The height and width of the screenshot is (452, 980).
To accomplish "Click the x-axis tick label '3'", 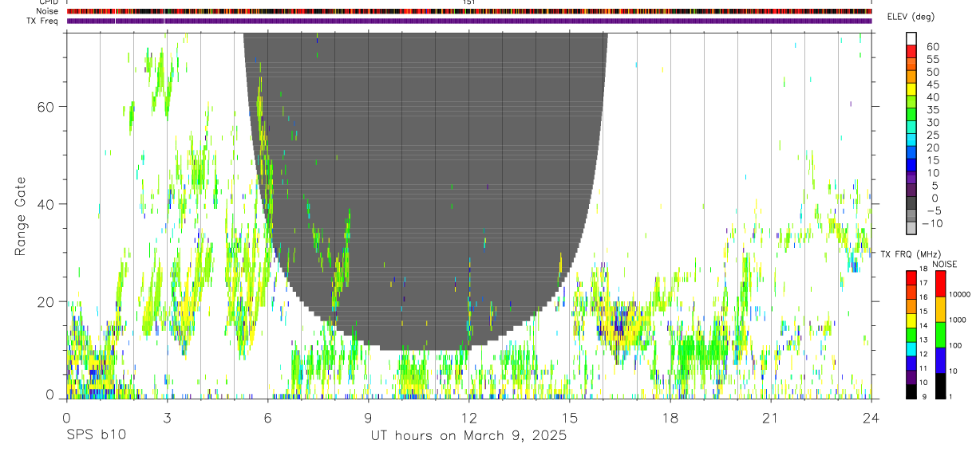I will click(x=167, y=419).
